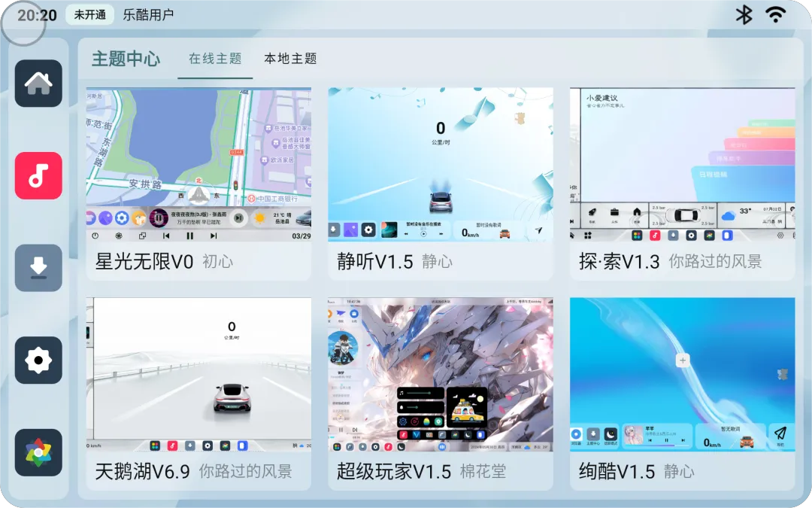Switch to the 本地主题 tab
The height and width of the screenshot is (508, 812).
290,59
